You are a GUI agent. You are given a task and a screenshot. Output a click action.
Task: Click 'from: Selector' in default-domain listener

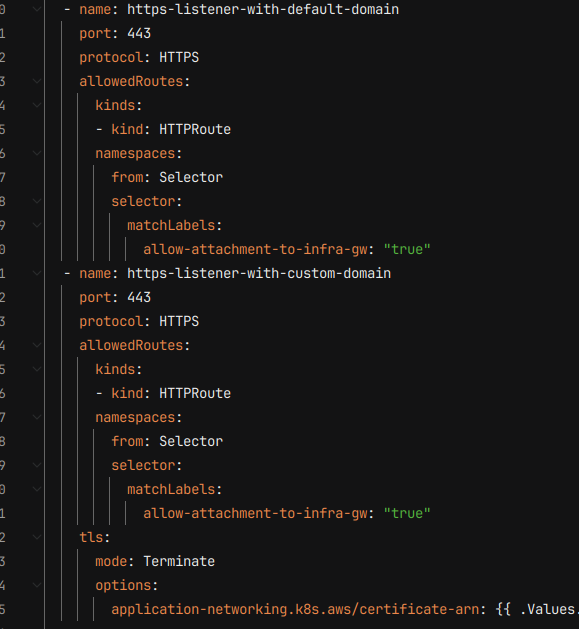click(x=167, y=177)
